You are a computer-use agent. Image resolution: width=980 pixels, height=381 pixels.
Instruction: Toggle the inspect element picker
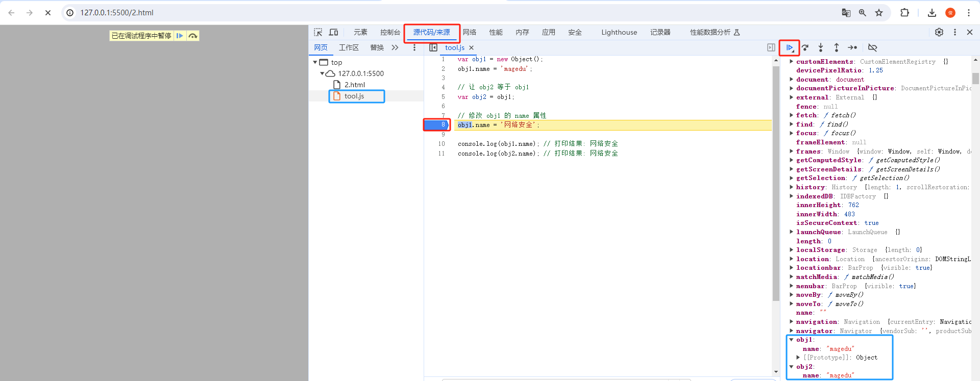(318, 32)
